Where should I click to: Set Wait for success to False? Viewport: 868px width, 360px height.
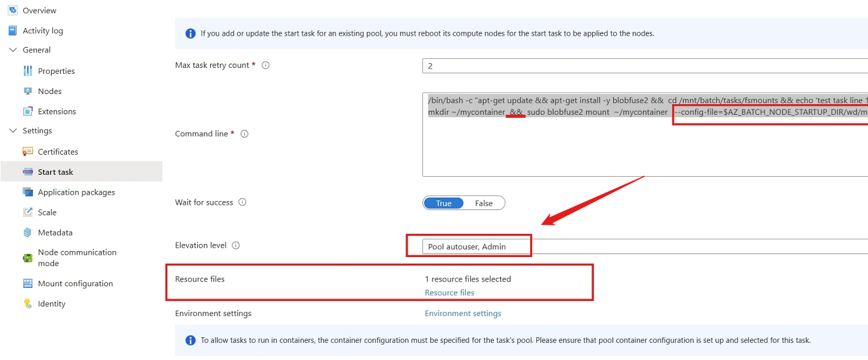[x=484, y=203]
